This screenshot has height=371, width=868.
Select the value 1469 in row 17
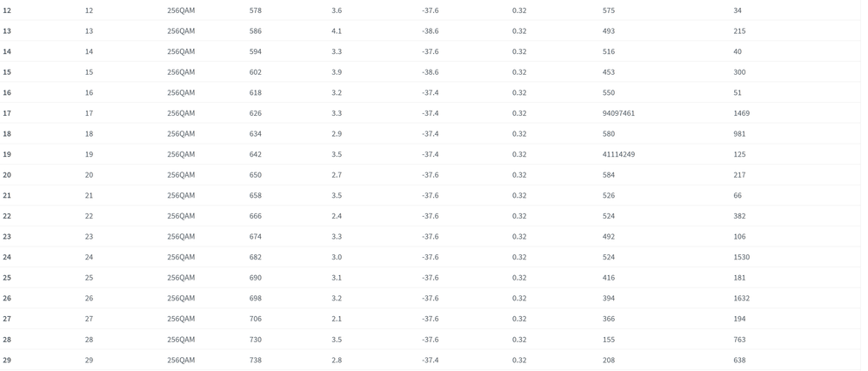pyautogui.click(x=741, y=113)
